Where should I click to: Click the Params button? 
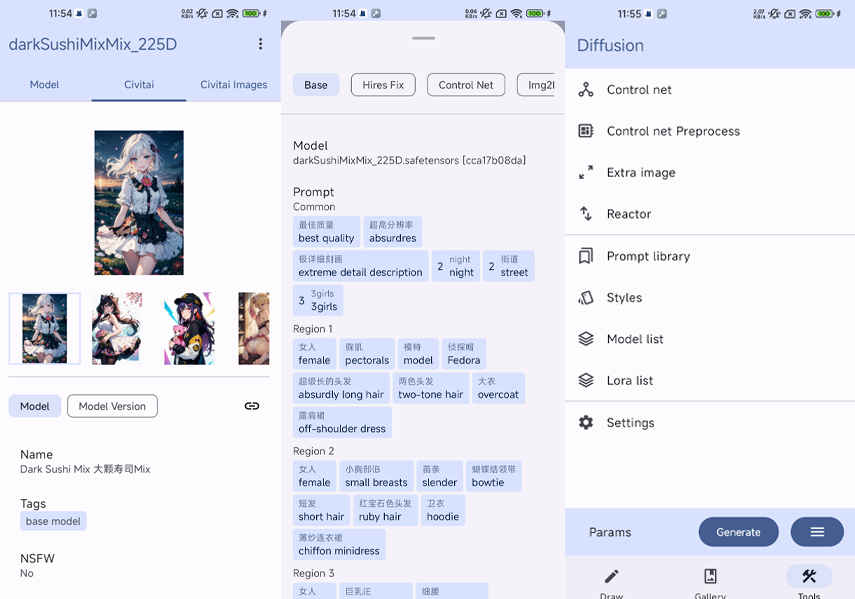coord(610,532)
